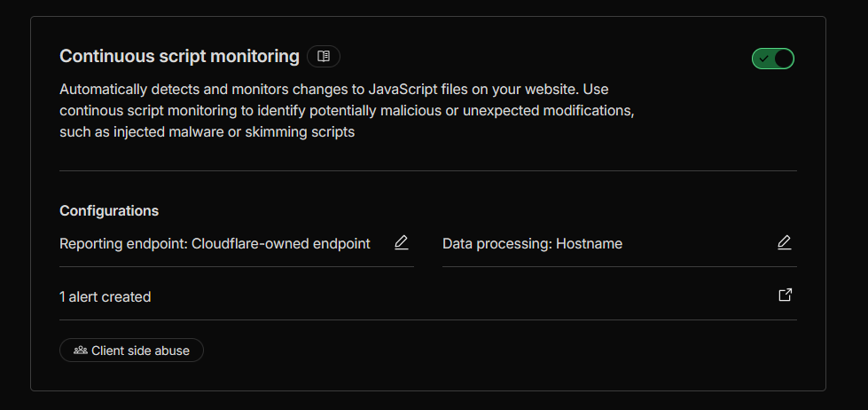868x410 pixels.
Task: Click the round knob of the monitoring toggle
Action: pyautogui.click(x=783, y=59)
